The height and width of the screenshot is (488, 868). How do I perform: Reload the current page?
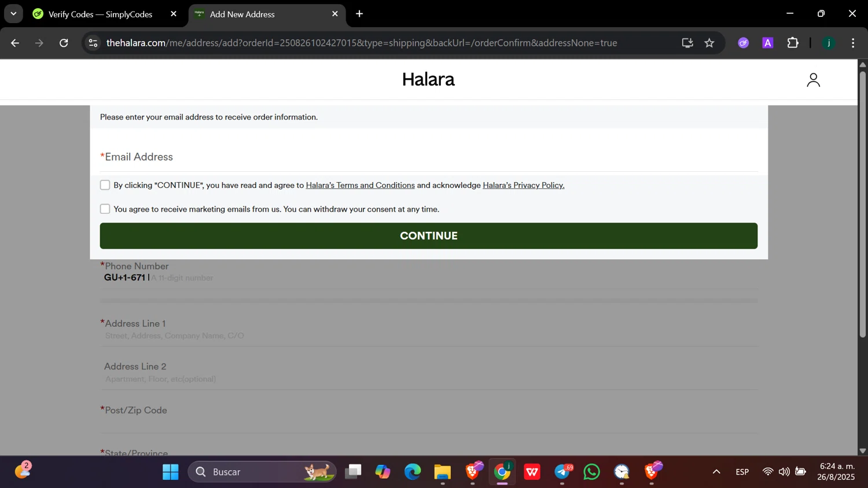64,43
